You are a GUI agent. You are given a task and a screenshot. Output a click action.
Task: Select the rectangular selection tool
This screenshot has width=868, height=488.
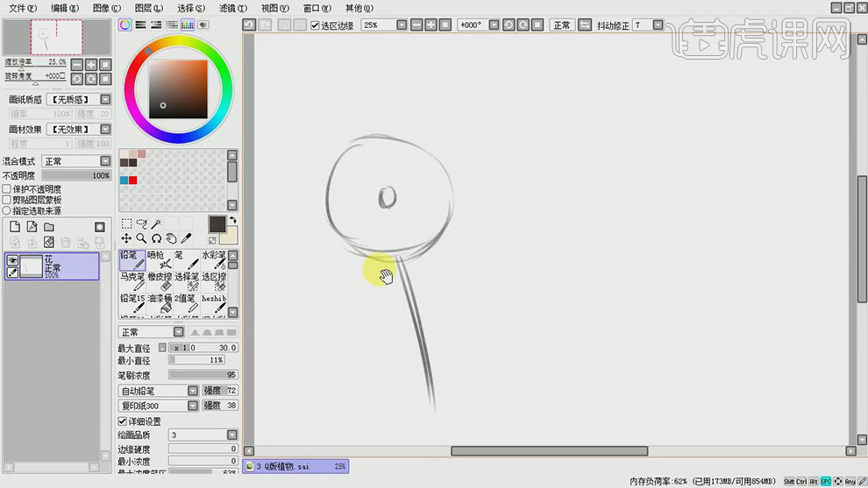click(126, 224)
